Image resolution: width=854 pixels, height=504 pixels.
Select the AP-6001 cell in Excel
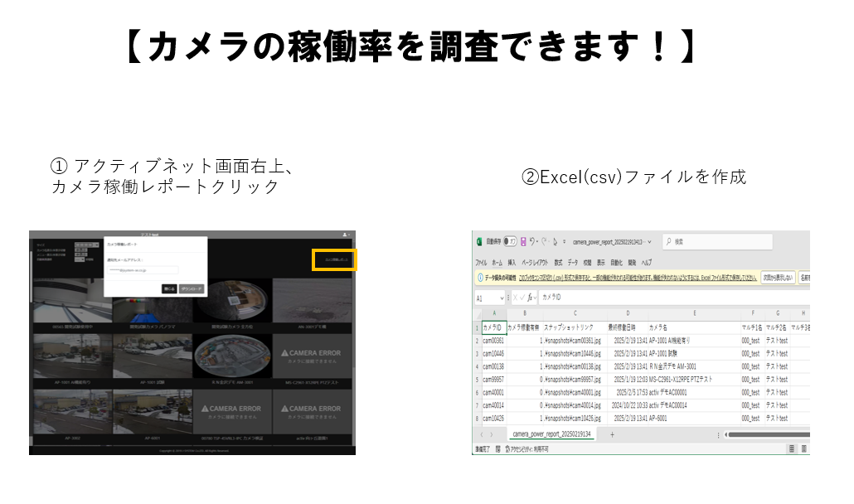695,419
